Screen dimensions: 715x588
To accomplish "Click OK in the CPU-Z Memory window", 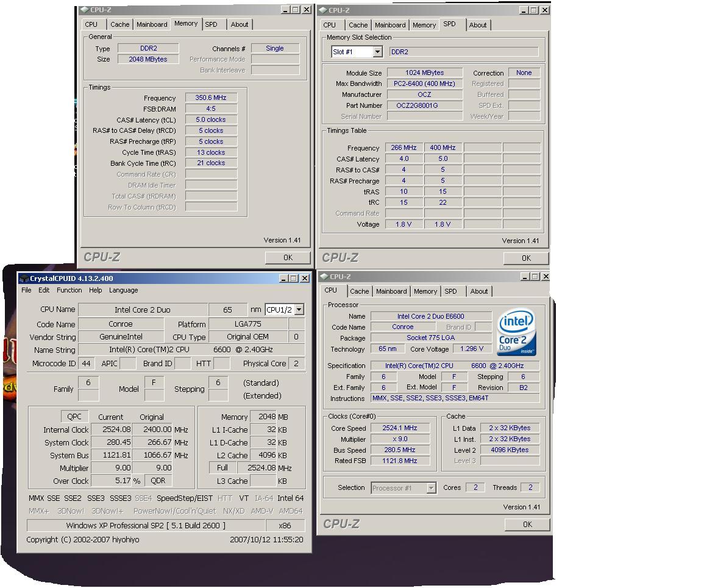I will [288, 258].
